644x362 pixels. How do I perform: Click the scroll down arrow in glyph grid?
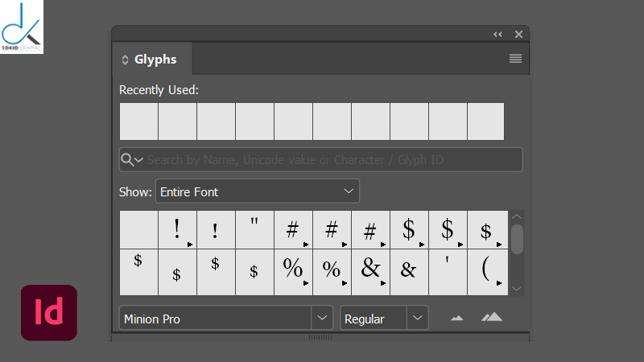point(518,288)
